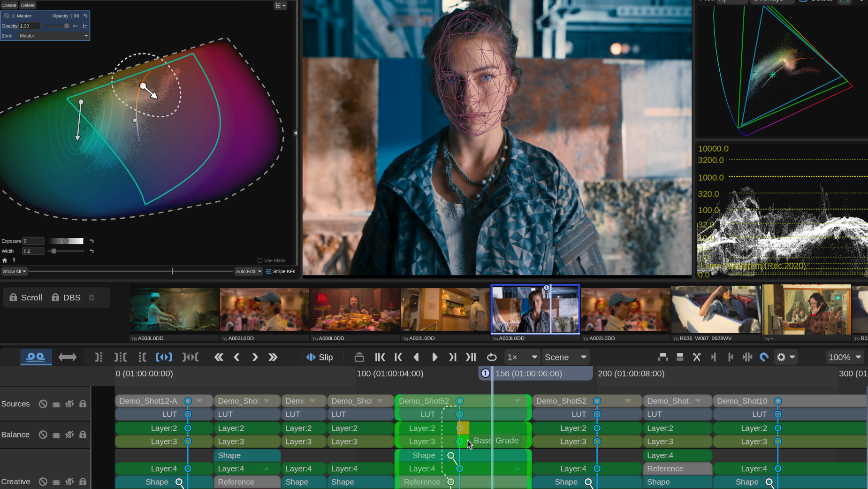Adjust the Exposure slider in the left panel

click(x=66, y=241)
